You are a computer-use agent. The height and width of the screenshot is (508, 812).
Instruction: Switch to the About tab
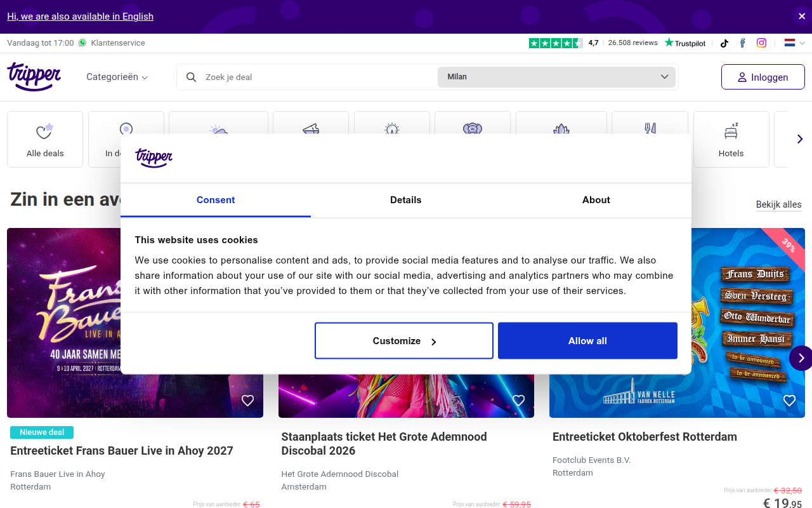[x=596, y=200]
